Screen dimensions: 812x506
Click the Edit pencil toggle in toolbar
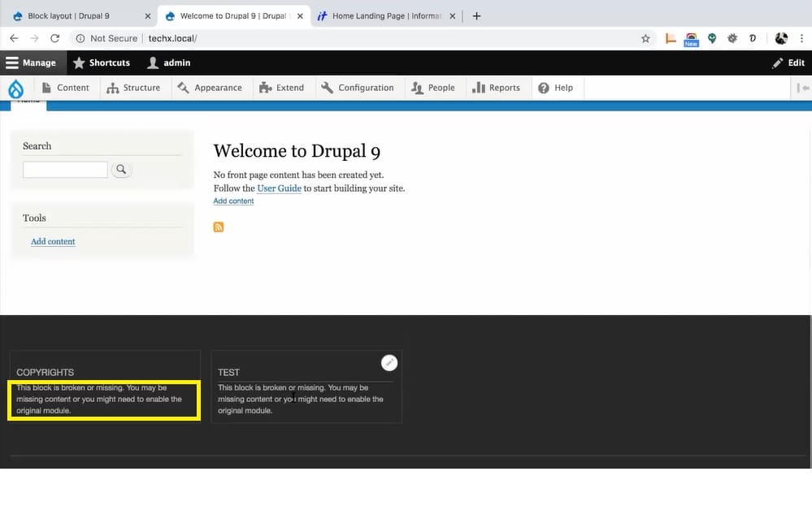(x=788, y=63)
